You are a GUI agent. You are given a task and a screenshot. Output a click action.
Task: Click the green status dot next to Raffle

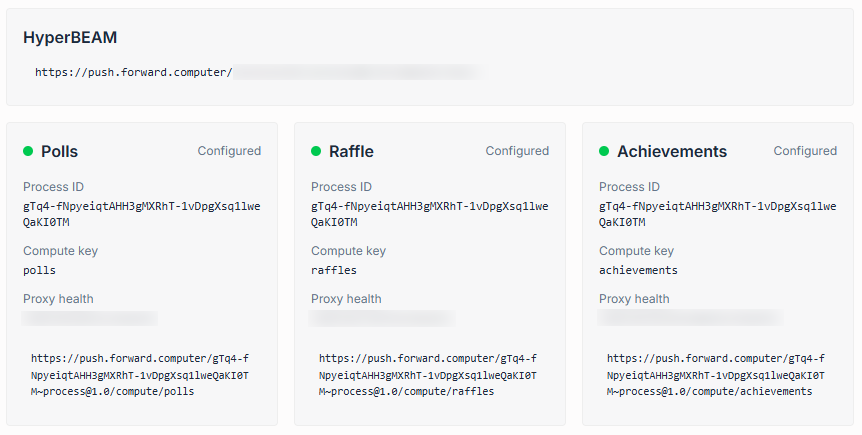(x=316, y=151)
